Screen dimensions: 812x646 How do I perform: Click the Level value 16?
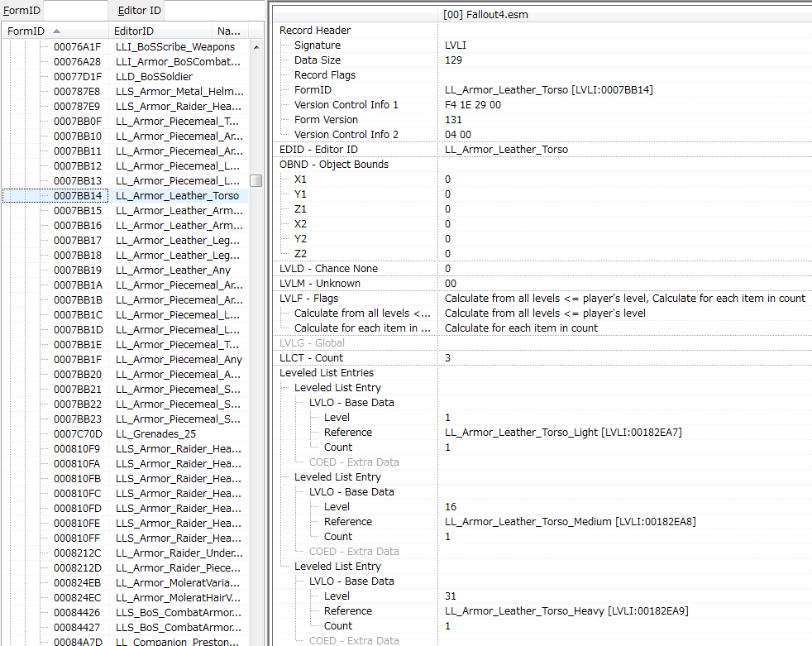(451, 507)
